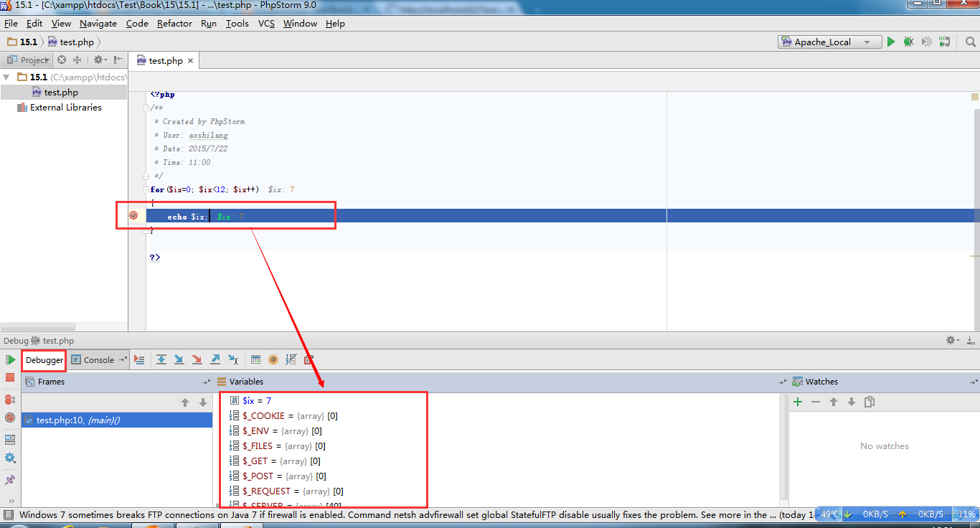Open Project panel settings gear
980x528 pixels.
click(x=99, y=60)
